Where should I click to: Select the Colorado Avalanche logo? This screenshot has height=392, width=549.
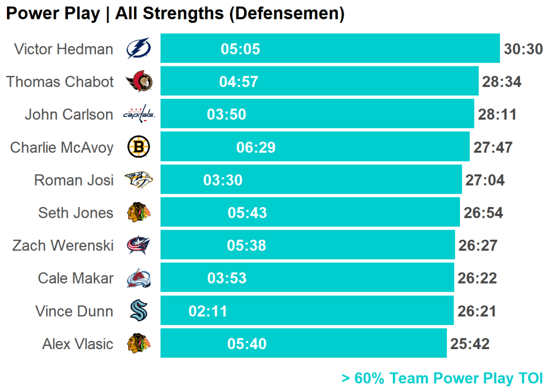[138, 278]
